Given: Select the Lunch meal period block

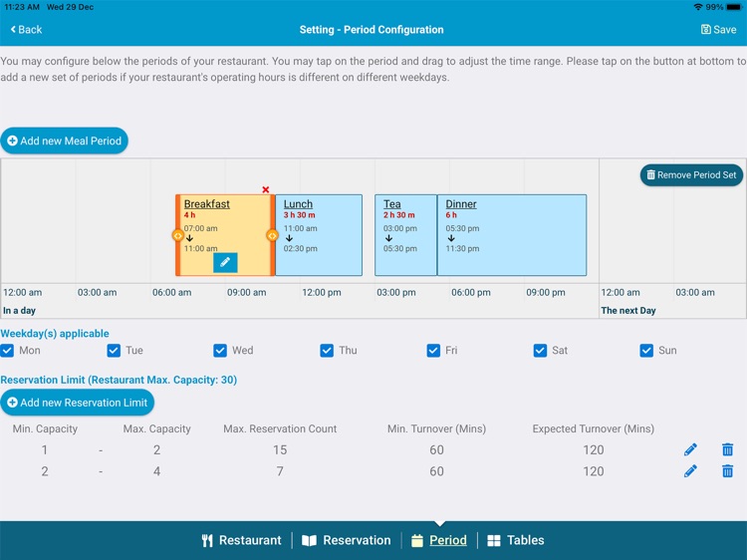Looking at the screenshot, I should (x=319, y=235).
